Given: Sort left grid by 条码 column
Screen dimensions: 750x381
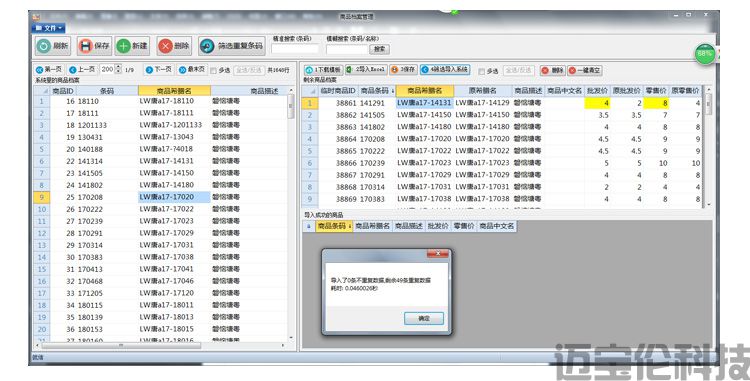Looking at the screenshot, I should [x=107, y=91].
